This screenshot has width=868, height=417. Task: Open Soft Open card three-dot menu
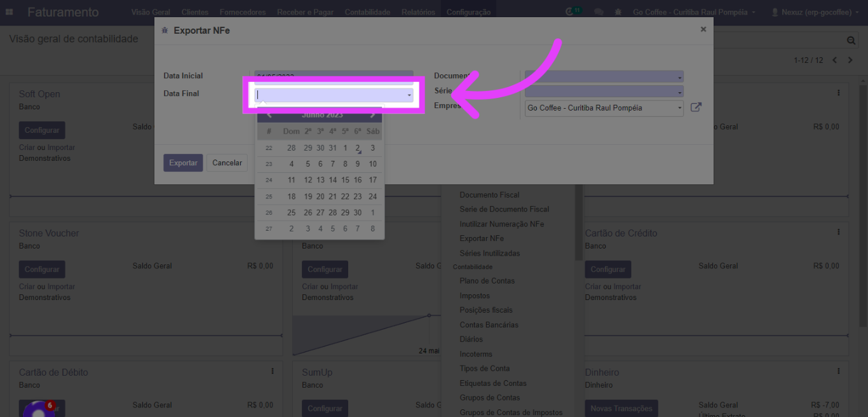[839, 93]
